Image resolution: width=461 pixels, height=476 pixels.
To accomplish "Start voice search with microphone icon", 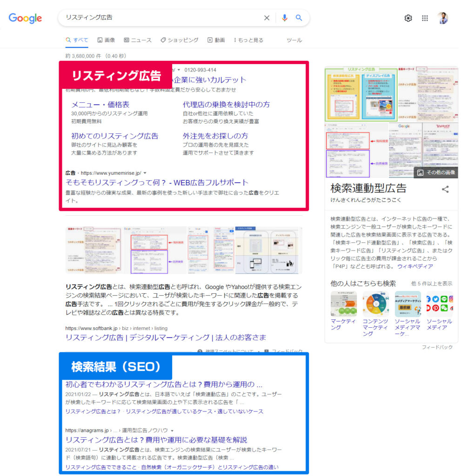I will [284, 18].
